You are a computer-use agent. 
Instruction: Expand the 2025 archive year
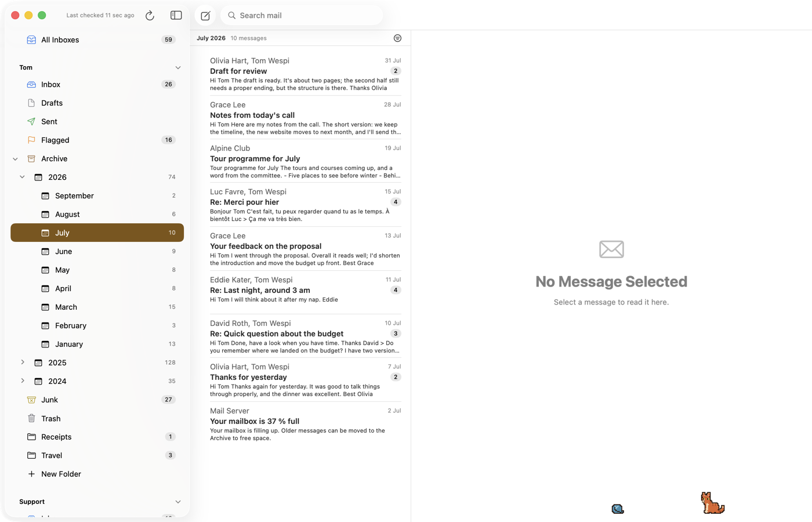(x=23, y=363)
